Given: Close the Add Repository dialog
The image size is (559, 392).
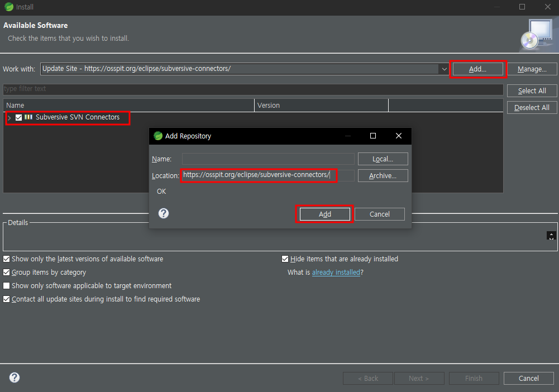Looking at the screenshot, I should pos(399,136).
